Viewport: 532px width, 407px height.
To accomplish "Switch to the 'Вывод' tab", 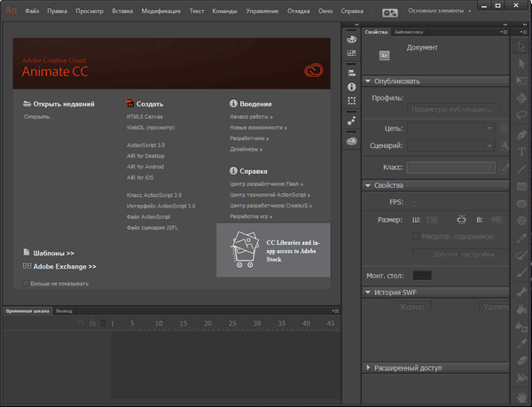I will point(64,310).
